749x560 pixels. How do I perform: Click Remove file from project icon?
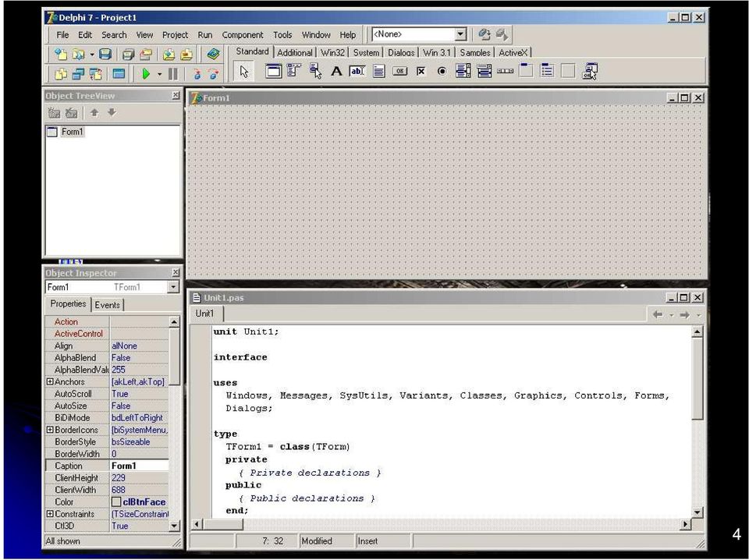186,55
